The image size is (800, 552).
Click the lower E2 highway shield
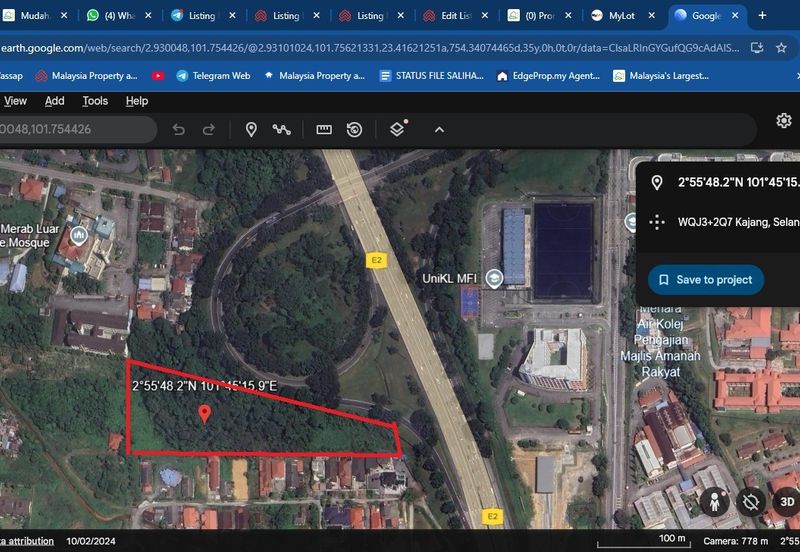[x=492, y=516]
